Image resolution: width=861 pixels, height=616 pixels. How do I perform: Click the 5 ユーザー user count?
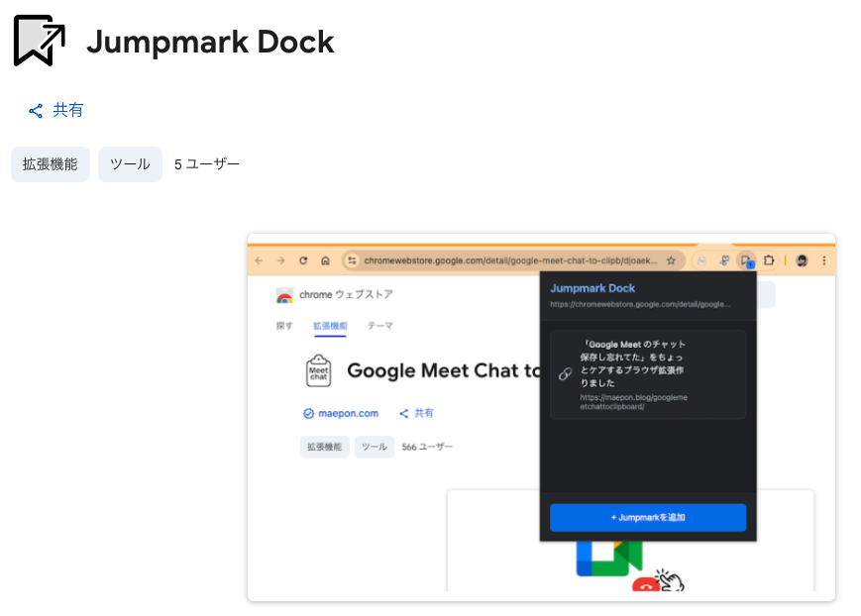(x=207, y=164)
